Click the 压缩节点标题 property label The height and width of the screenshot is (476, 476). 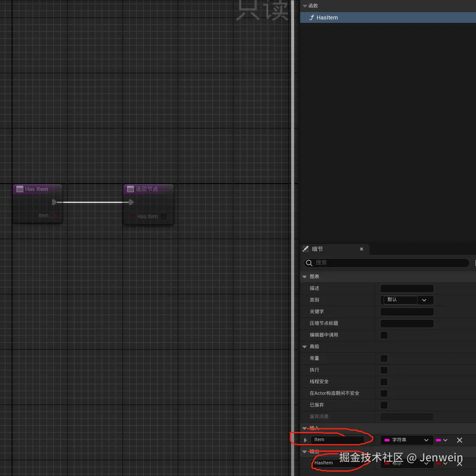pyautogui.click(x=324, y=323)
